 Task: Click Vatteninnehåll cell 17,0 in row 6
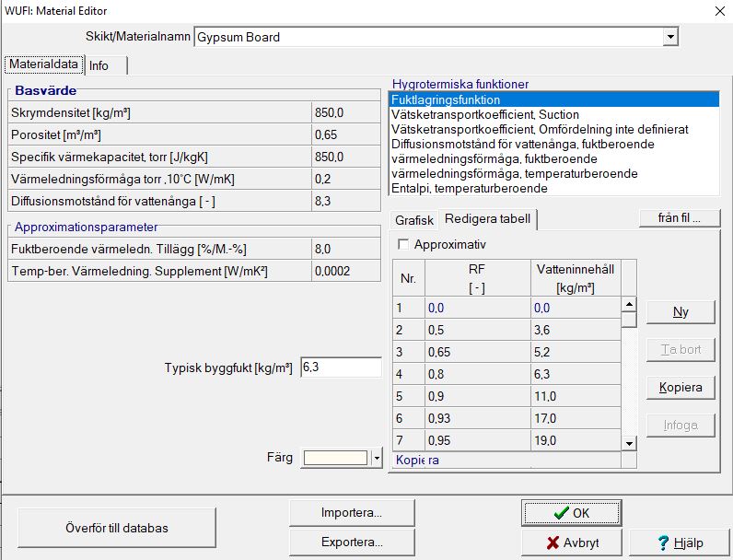pos(576,418)
